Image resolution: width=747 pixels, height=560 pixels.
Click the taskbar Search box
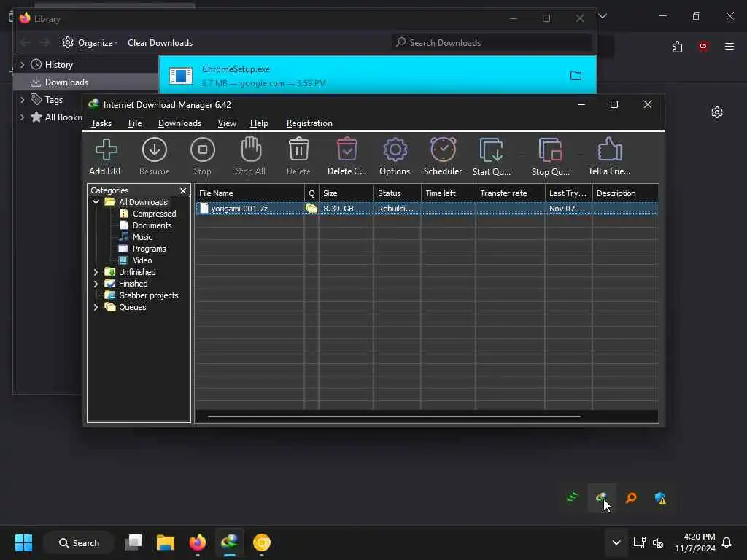click(79, 542)
